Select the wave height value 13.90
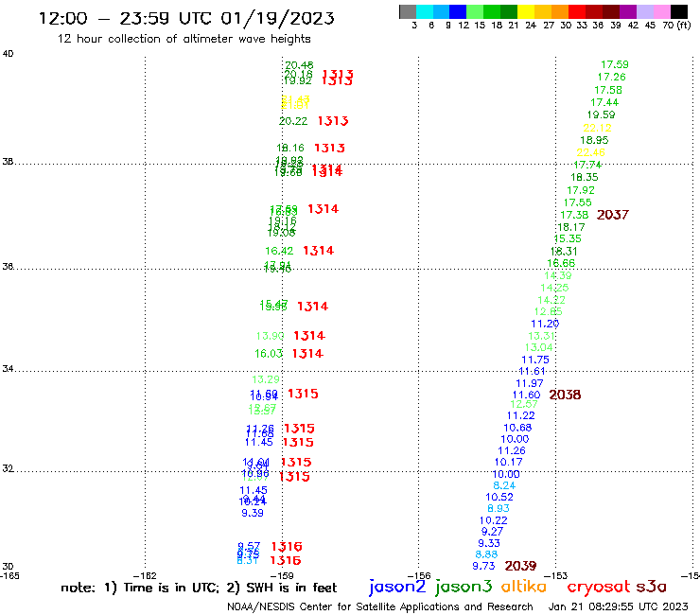 [x=271, y=336]
